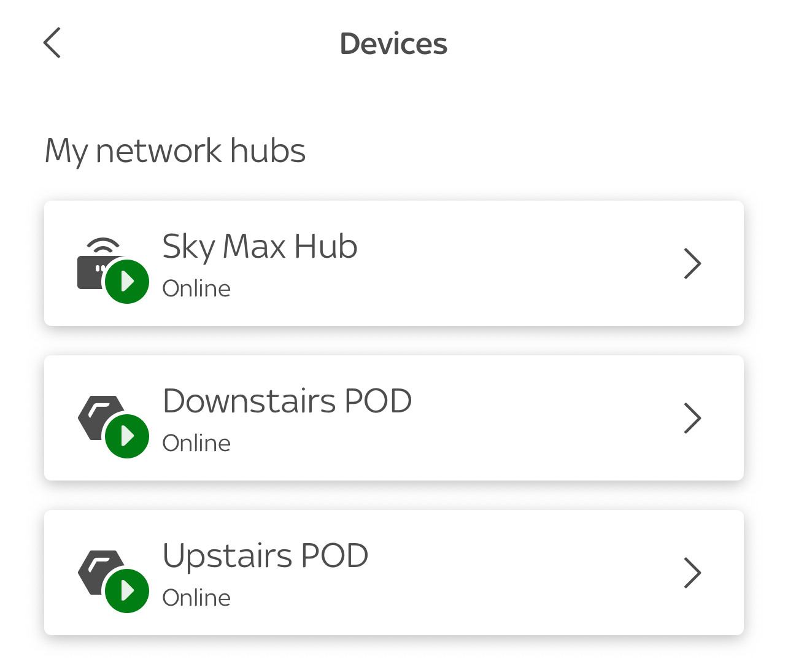Open the Downstairs POD card
Screen dimensions: 788x672
coord(393,418)
